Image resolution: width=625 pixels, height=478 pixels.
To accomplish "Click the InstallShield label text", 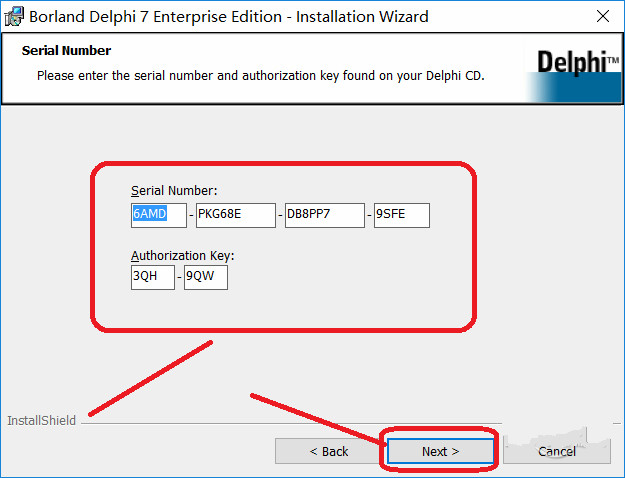I will [41, 421].
